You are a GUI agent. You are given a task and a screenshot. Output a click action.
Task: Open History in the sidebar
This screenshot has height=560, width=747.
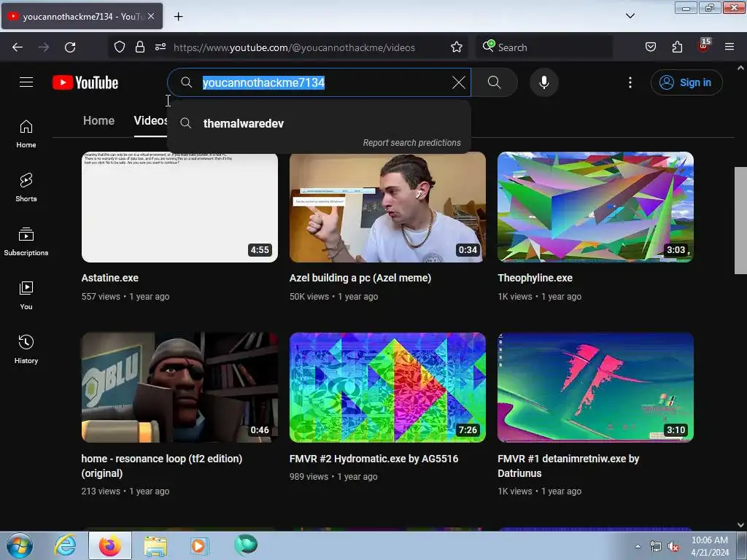[x=26, y=350]
